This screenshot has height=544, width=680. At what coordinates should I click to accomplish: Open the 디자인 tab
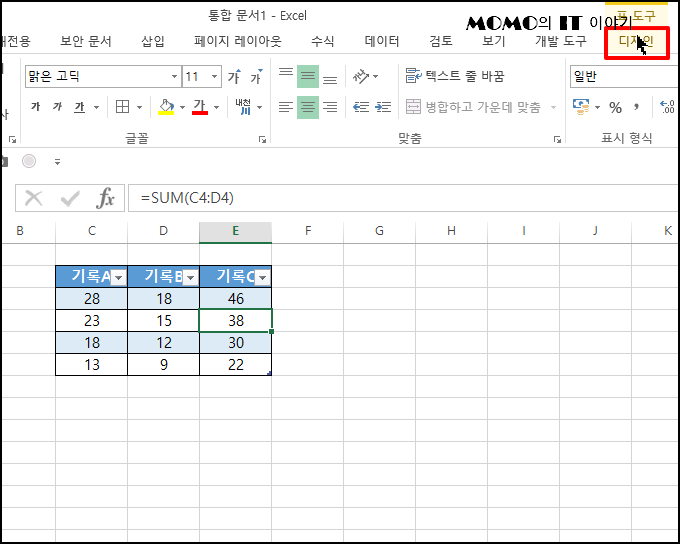pos(636,42)
